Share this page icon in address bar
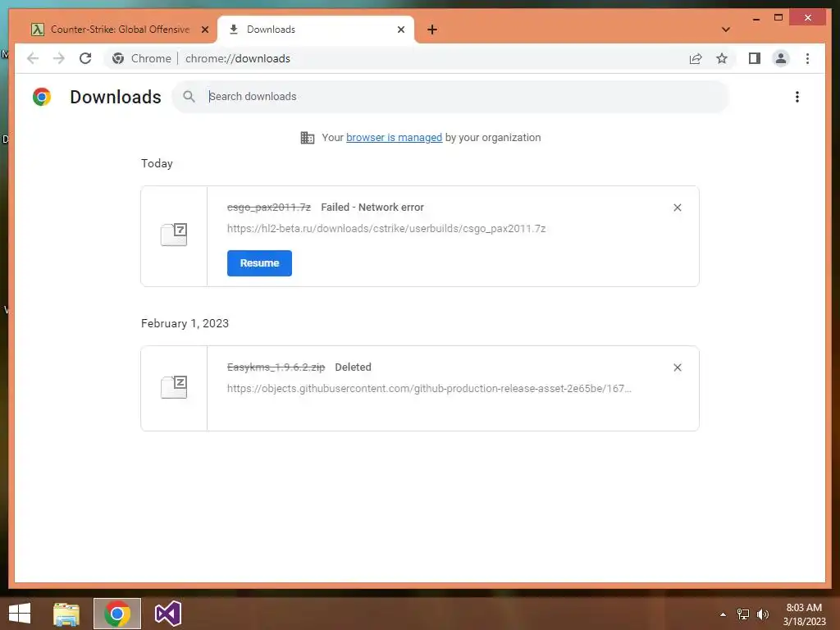 696,58
